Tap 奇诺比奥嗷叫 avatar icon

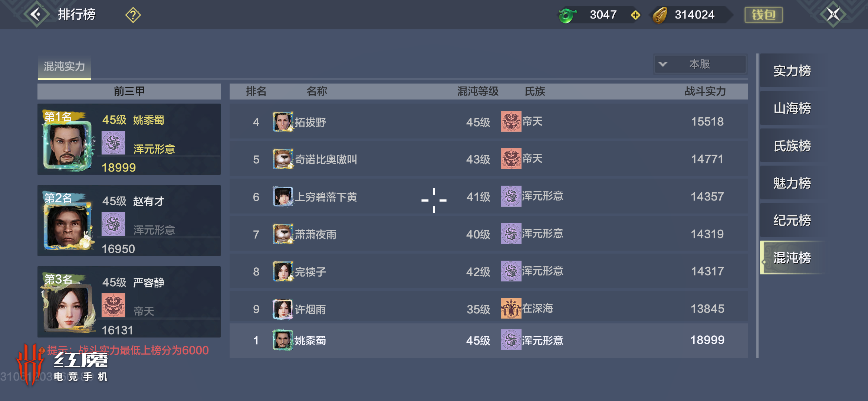pos(283,159)
